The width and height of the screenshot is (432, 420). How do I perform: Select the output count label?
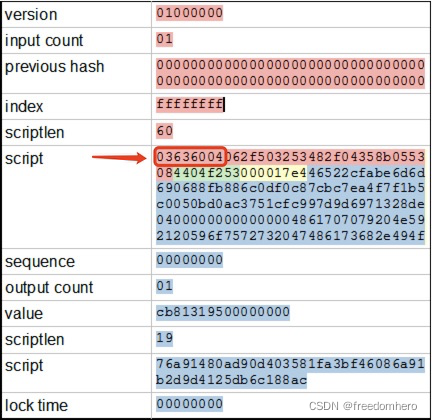point(49,288)
